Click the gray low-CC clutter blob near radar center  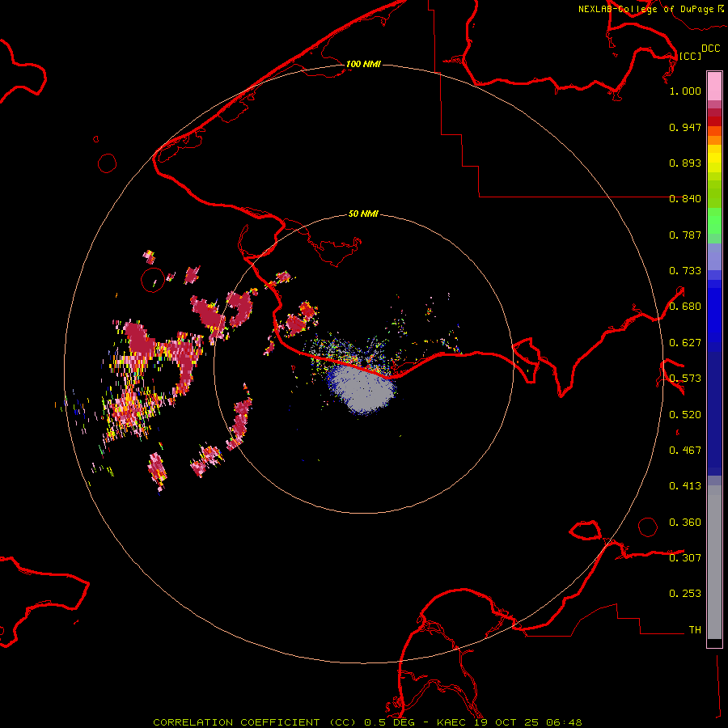[x=362, y=388]
